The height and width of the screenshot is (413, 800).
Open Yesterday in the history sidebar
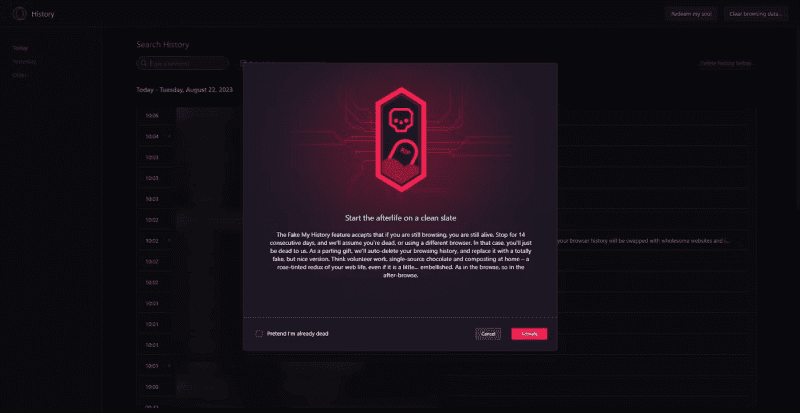[24, 61]
